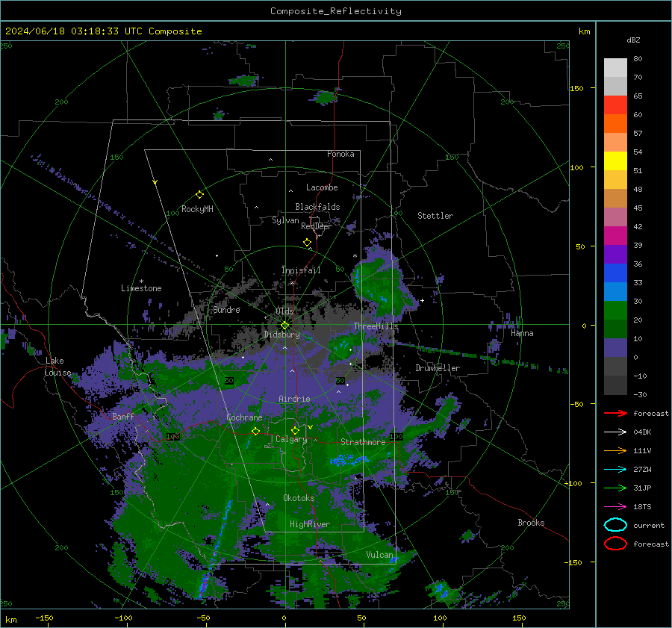The image size is (672, 628).
Task: Click the Stettler label
Action: 435,216
